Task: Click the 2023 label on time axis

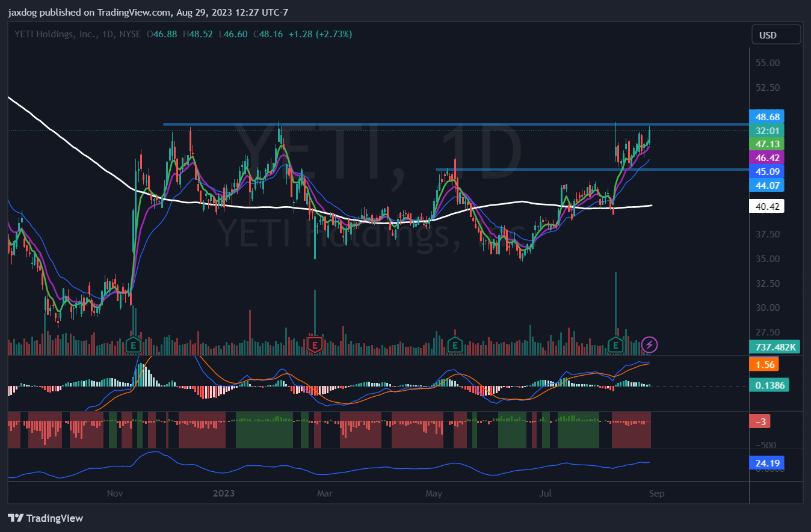Action: click(x=224, y=494)
